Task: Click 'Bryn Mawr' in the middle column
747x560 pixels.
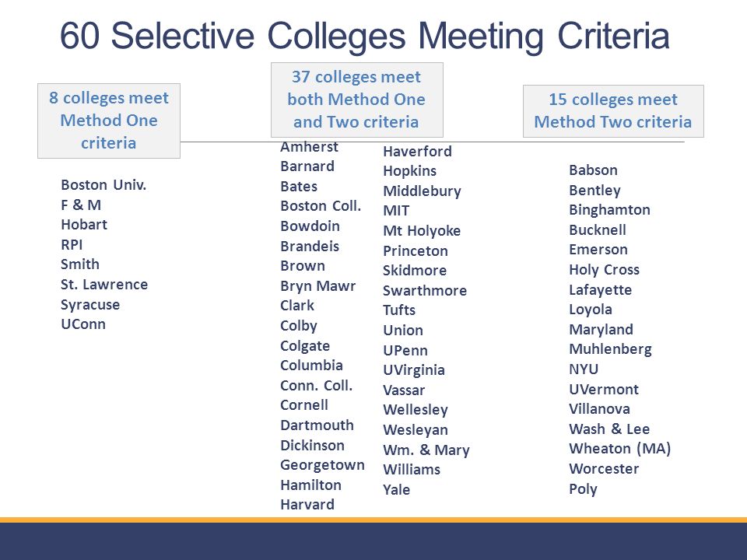Action: (317, 285)
